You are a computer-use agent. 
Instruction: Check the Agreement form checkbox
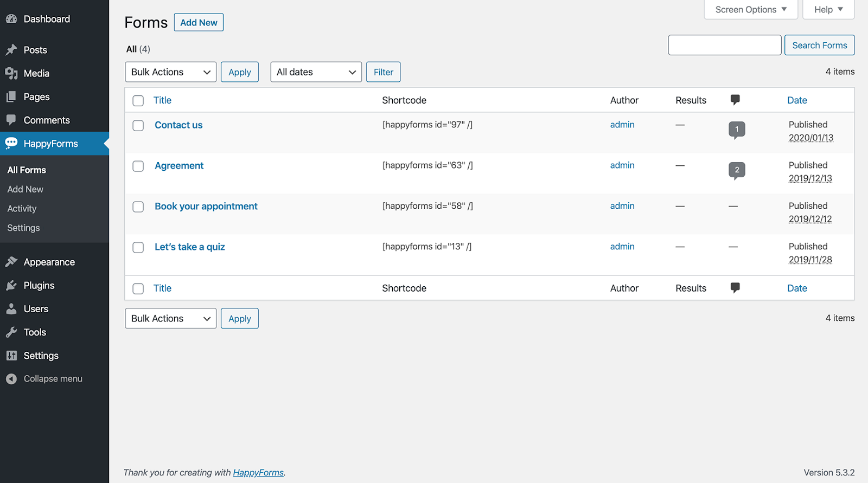[x=138, y=166]
